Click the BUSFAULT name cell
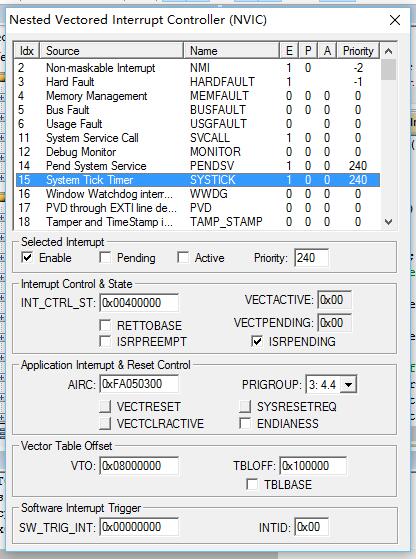The height and width of the screenshot is (559, 416). [218, 110]
